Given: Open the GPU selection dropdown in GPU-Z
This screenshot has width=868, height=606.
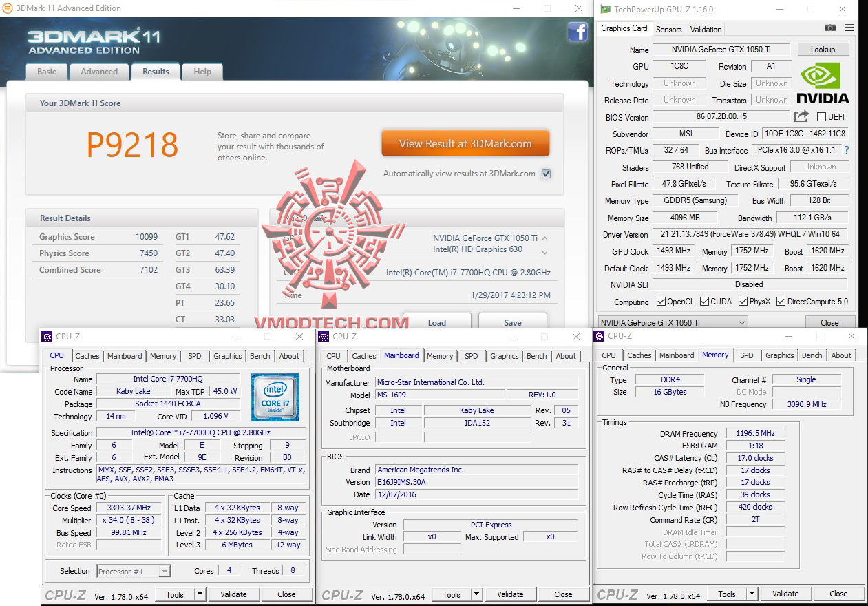Looking at the screenshot, I should pyautogui.click(x=672, y=322).
